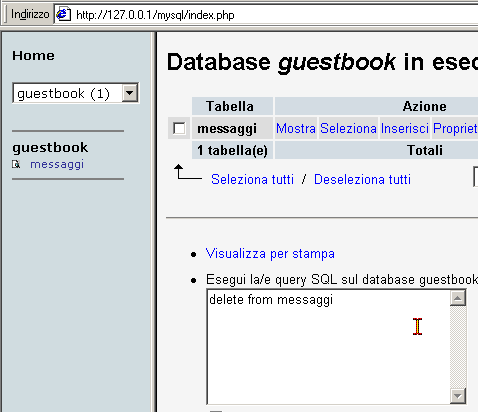Click the scroll down arrow of SQL textarea
The height and width of the screenshot is (412, 478).
pos(458,396)
